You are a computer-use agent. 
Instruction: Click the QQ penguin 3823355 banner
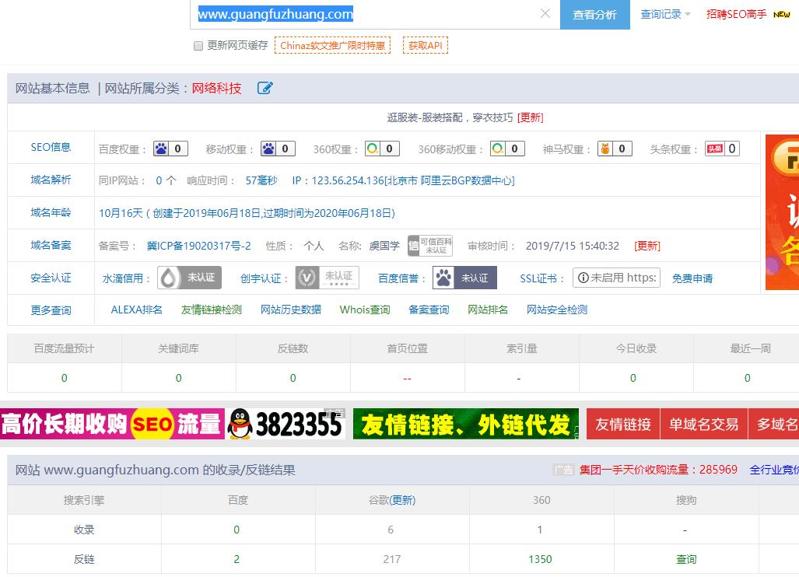point(286,424)
